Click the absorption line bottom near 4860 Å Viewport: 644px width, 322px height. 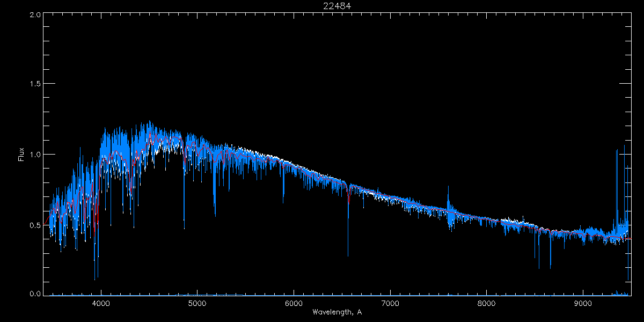[184, 219]
